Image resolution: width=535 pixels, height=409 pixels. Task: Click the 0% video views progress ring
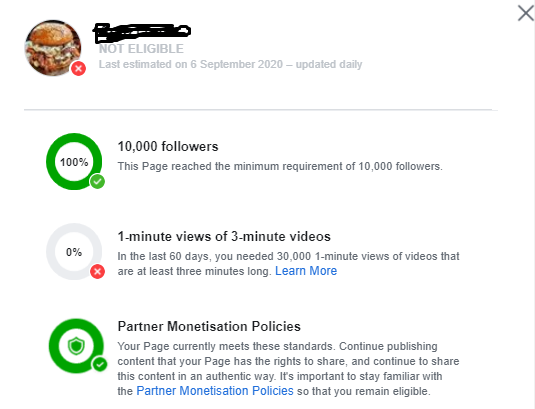(74, 252)
